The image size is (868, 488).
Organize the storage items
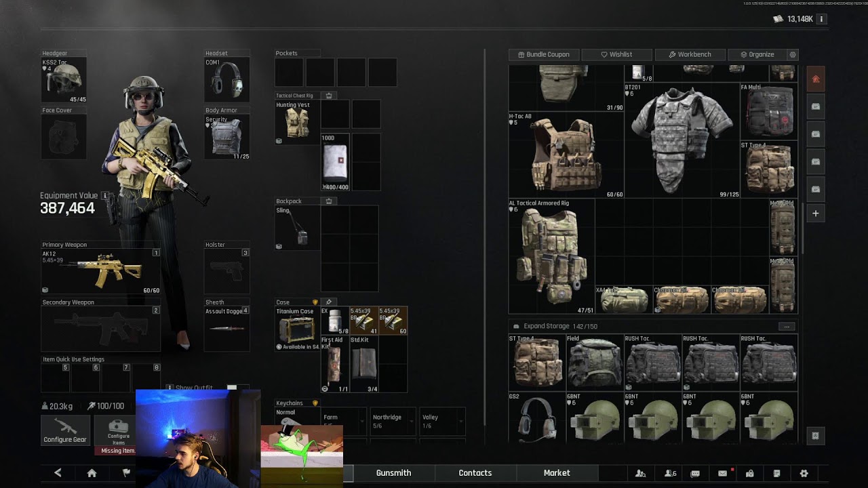[757, 54]
